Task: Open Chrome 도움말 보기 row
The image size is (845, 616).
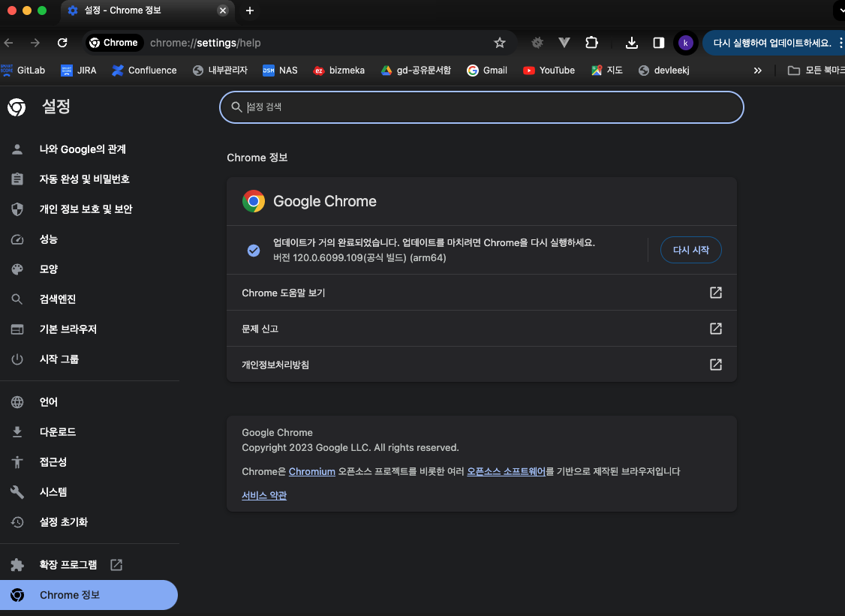Action: [x=481, y=293]
